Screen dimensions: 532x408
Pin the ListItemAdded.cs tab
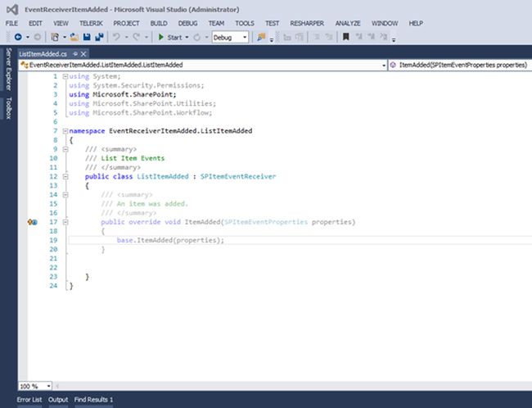(x=75, y=52)
